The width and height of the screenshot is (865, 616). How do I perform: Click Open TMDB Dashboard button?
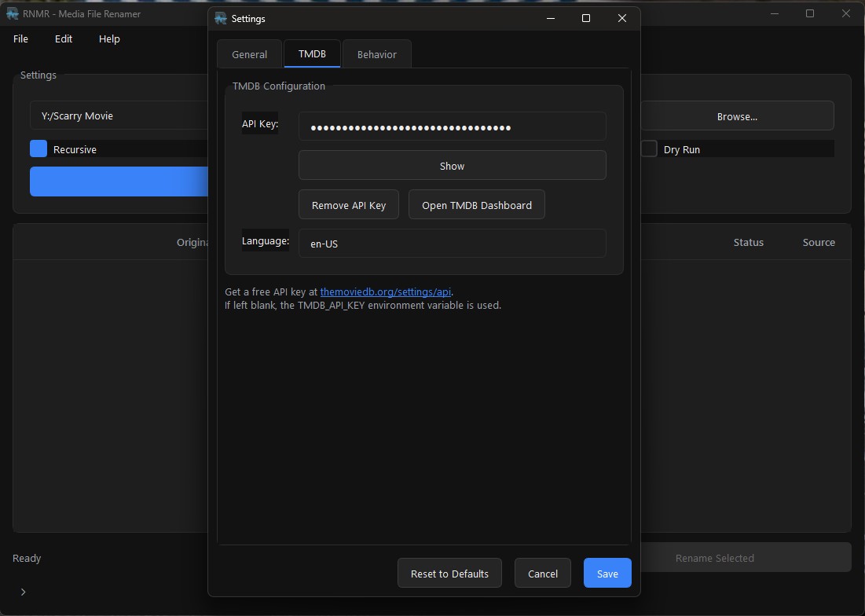(476, 205)
